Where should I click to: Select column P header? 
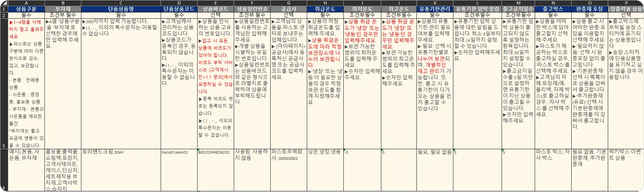pos(626,3)
